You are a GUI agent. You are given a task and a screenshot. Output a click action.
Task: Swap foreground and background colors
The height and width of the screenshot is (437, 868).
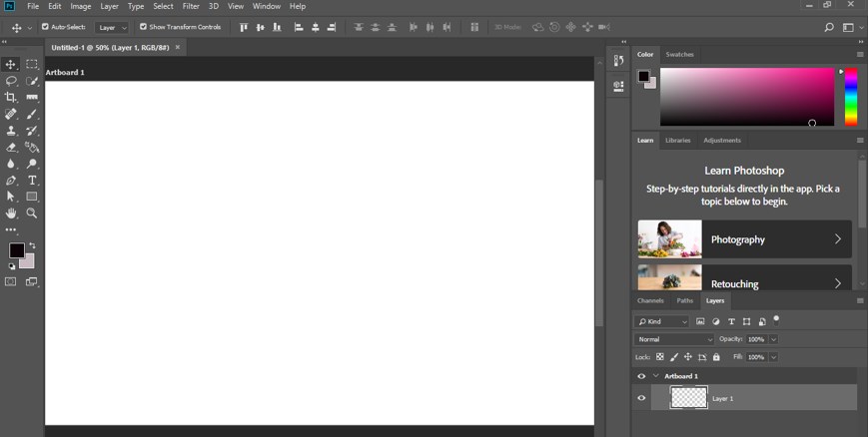[x=32, y=245]
